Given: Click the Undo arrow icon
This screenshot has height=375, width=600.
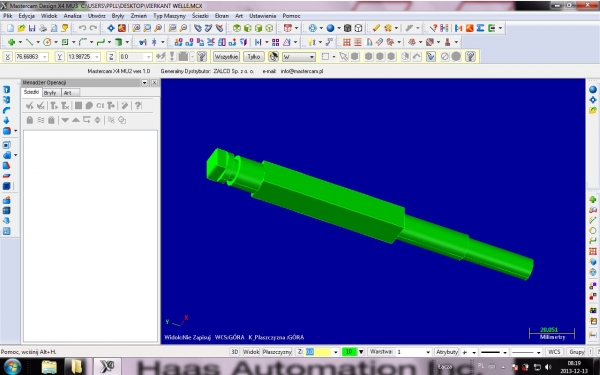Looking at the screenshot, I should coord(82,28).
